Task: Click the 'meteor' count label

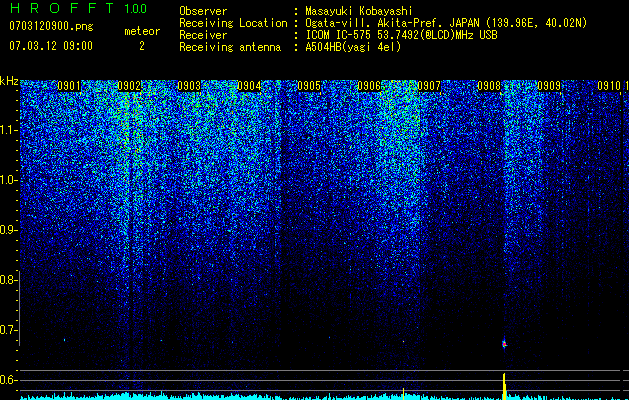Action: point(142,31)
